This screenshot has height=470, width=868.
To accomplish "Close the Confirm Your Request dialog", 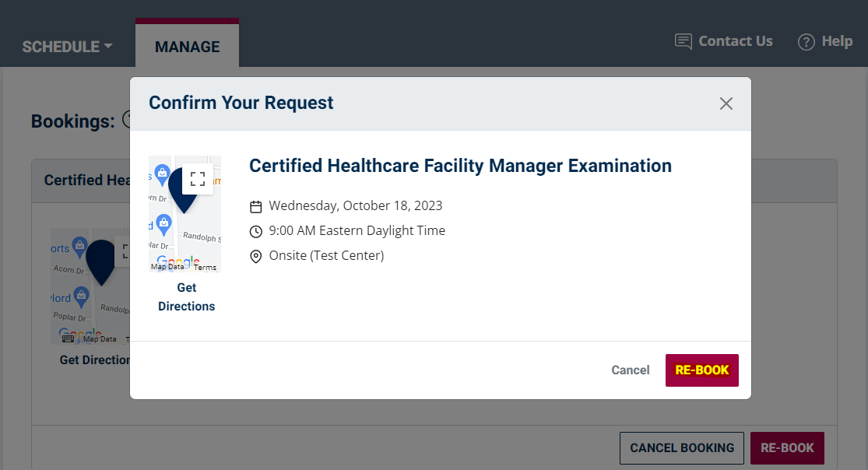I will coord(726,103).
